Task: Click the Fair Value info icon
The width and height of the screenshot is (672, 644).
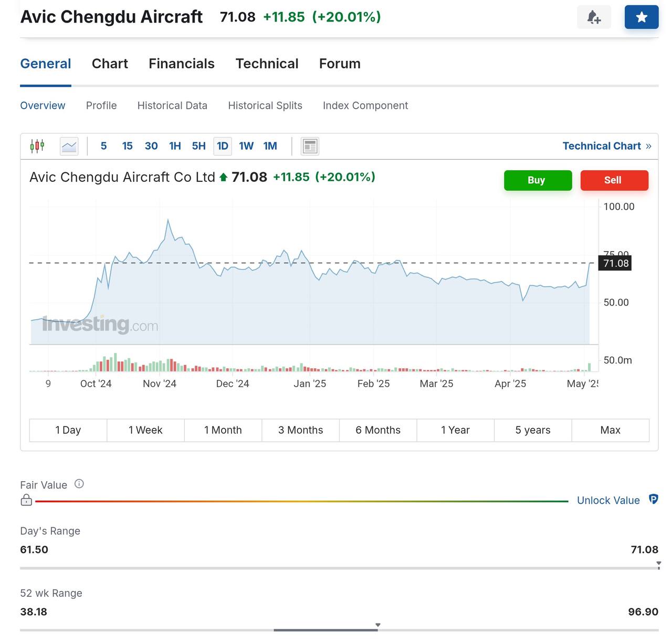Action: coord(79,484)
